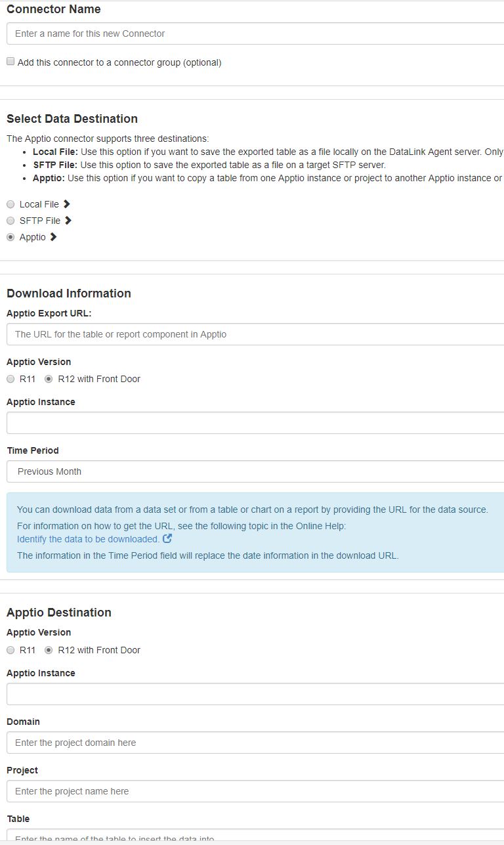Select the SFTP File destination radio button
This screenshot has width=504, height=845.
click(x=10, y=221)
